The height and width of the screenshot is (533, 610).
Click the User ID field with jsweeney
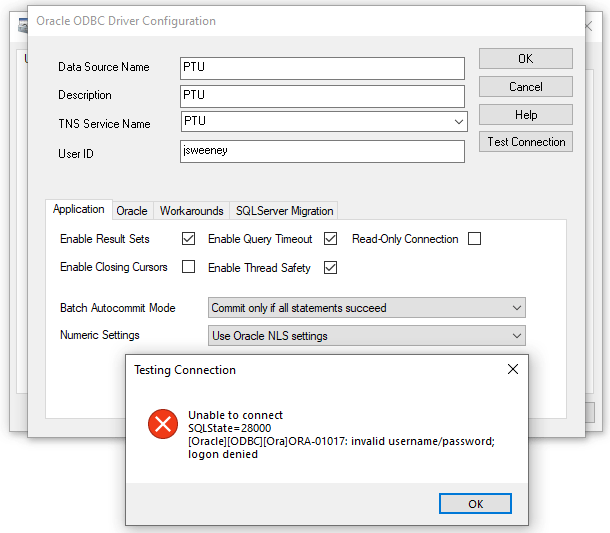tap(322, 152)
